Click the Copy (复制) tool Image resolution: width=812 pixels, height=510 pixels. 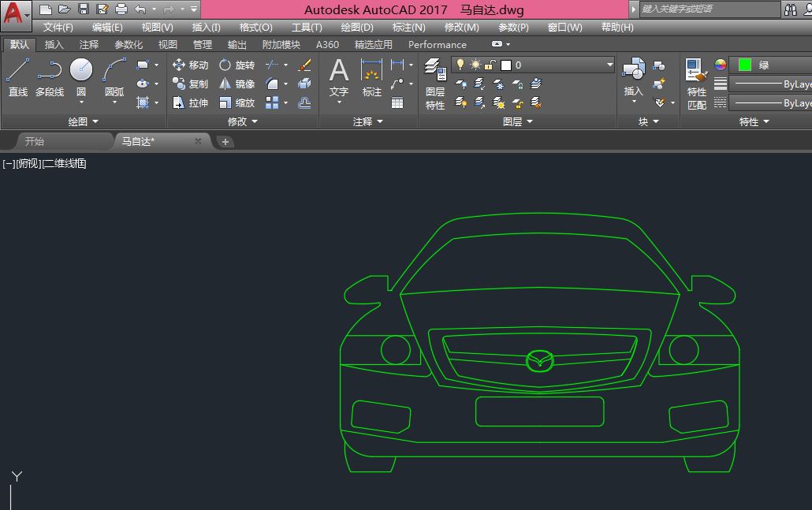point(190,84)
